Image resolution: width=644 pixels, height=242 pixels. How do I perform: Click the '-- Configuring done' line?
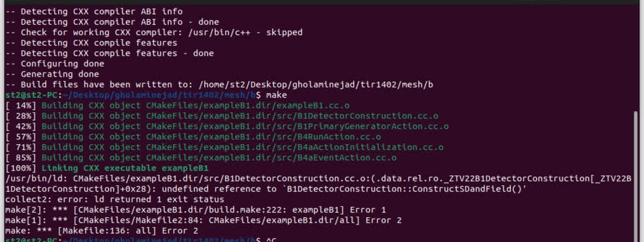click(x=55, y=64)
